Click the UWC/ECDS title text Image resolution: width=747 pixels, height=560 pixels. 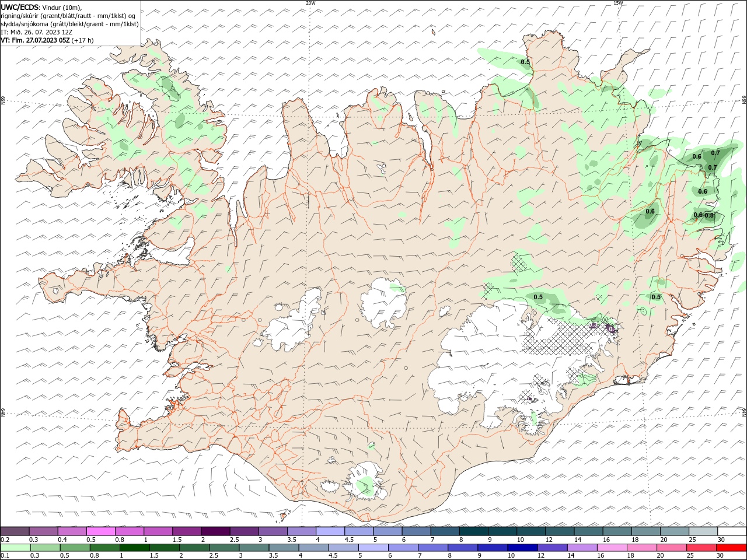pyautogui.click(x=20, y=7)
